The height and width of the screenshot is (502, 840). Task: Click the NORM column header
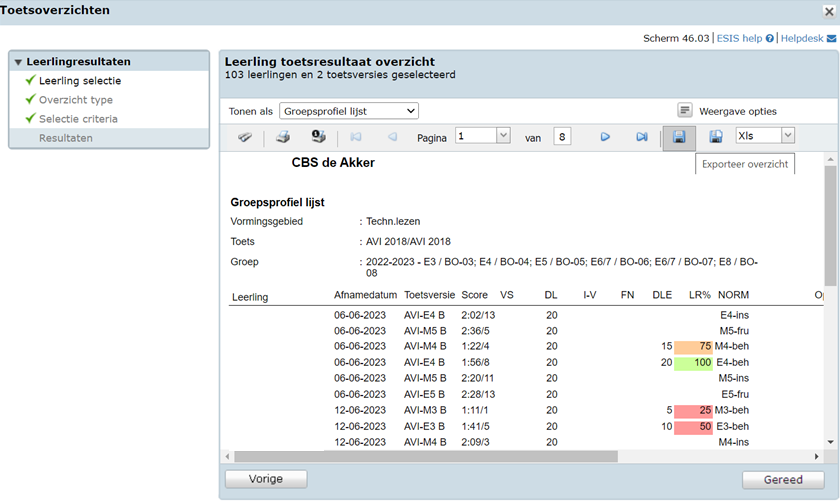(733, 295)
